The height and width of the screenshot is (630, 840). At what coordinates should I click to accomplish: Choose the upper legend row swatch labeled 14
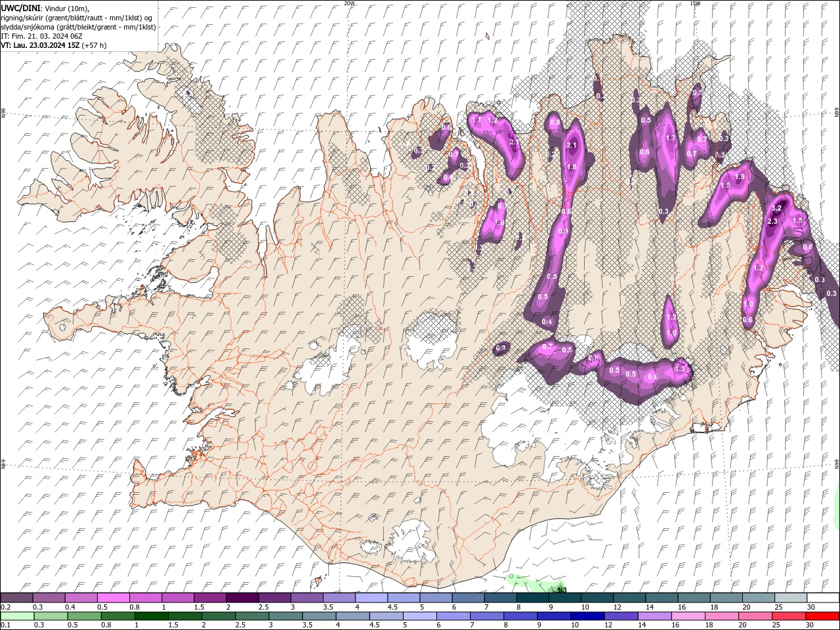661,598
